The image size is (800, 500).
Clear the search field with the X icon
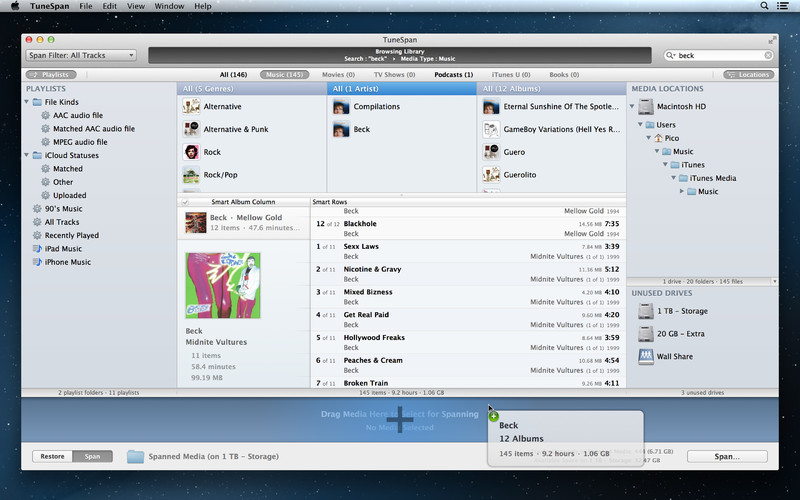(x=768, y=55)
